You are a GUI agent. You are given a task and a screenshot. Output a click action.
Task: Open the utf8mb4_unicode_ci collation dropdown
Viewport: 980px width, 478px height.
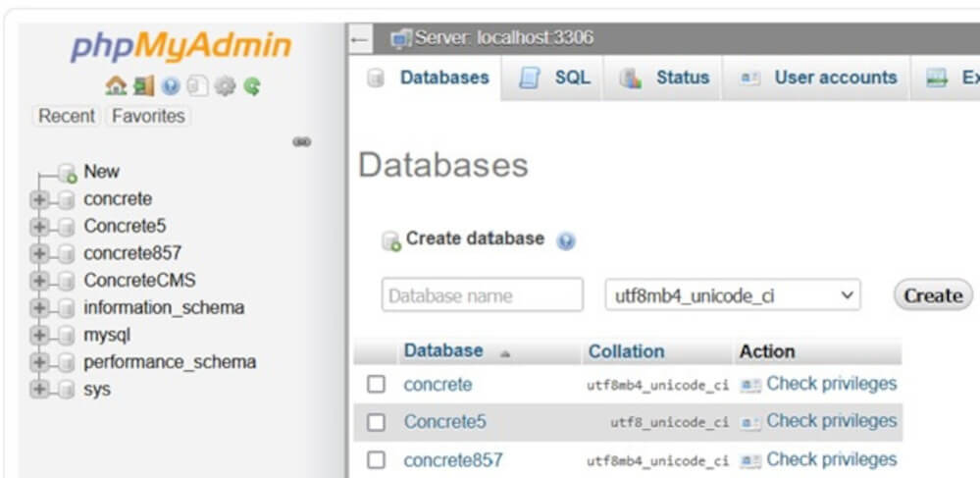(733, 295)
